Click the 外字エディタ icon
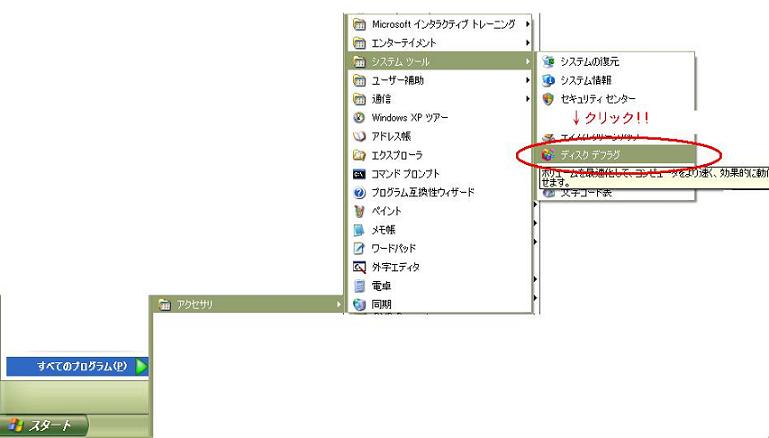The width and height of the screenshot is (769, 438). tap(360, 267)
